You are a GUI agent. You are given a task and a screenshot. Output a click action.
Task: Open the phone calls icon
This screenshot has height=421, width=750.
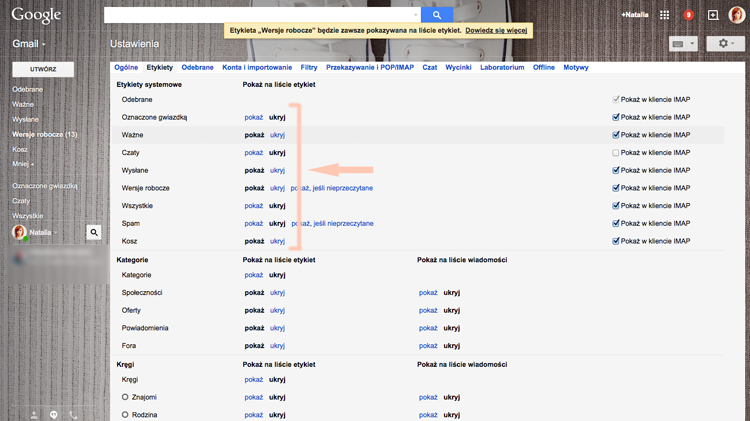click(x=73, y=415)
